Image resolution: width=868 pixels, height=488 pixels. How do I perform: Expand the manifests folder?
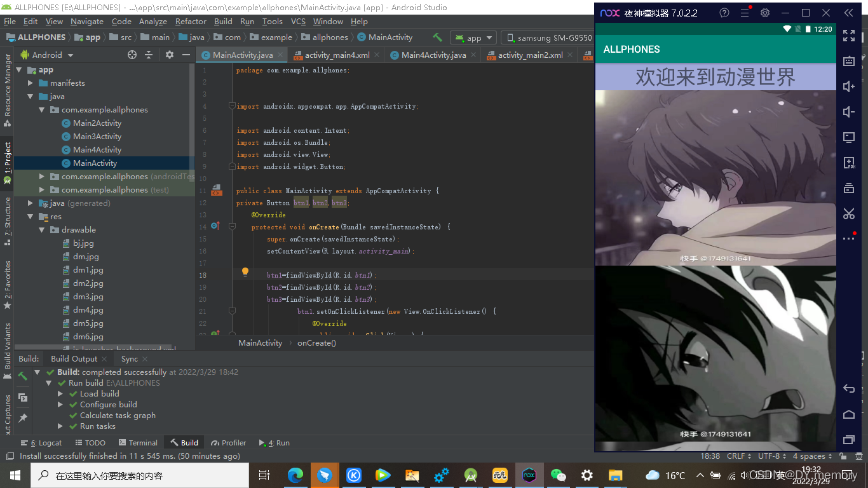point(31,83)
